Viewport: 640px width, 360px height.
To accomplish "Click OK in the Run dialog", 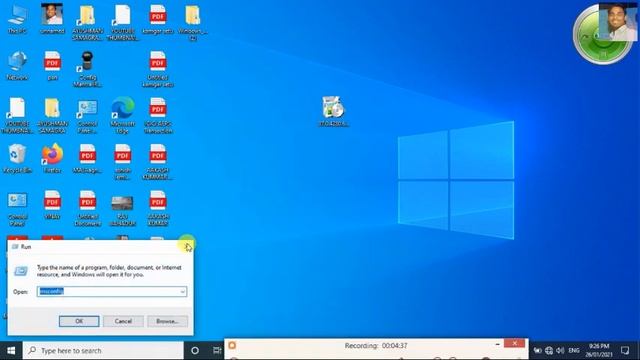I will coord(79,321).
